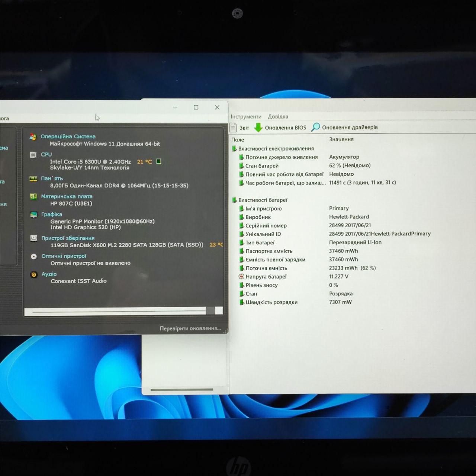Click the green download arrow for Оновлення BIOS
Viewport: 476px width, 476px height.
click(x=258, y=128)
